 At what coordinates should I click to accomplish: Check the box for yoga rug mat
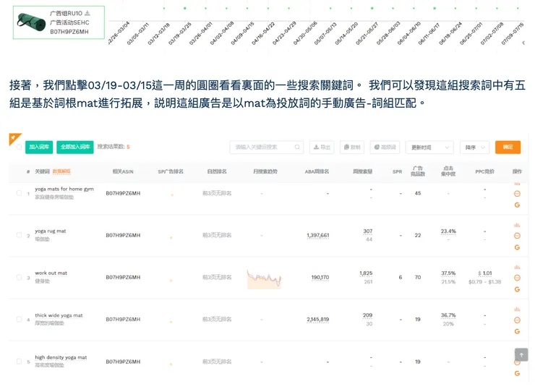pos(19,235)
